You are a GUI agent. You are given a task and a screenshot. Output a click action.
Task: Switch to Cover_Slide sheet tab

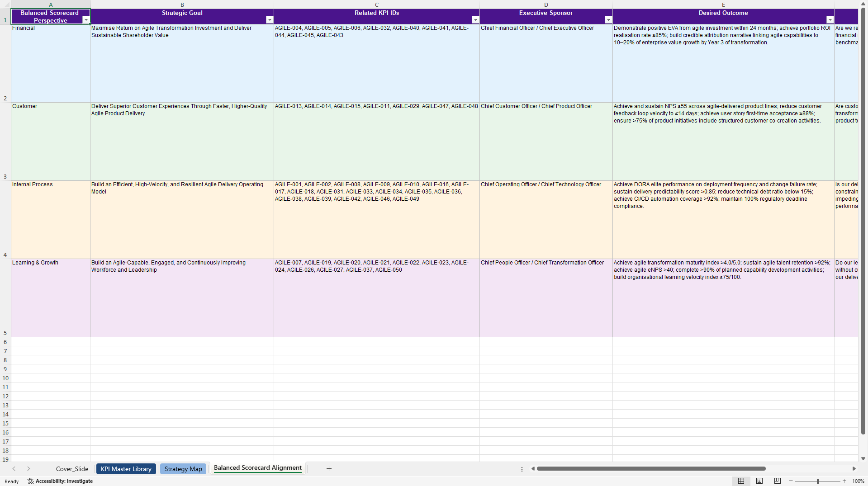click(x=72, y=469)
